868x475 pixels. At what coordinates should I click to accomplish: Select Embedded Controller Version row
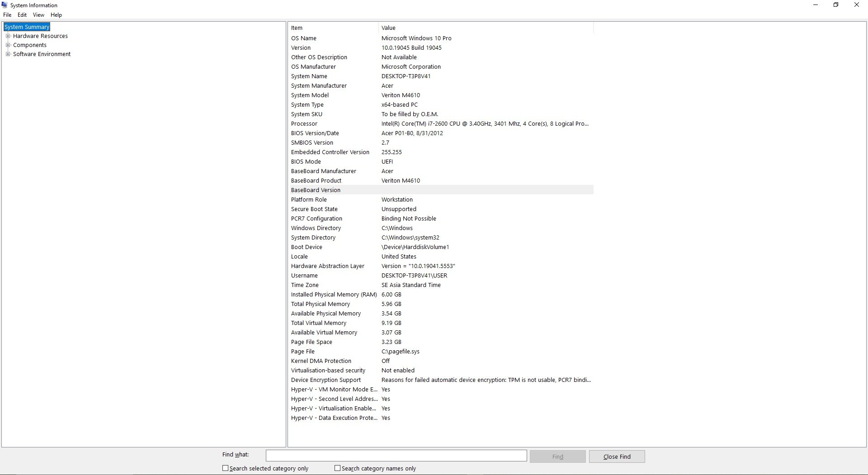[441, 152]
